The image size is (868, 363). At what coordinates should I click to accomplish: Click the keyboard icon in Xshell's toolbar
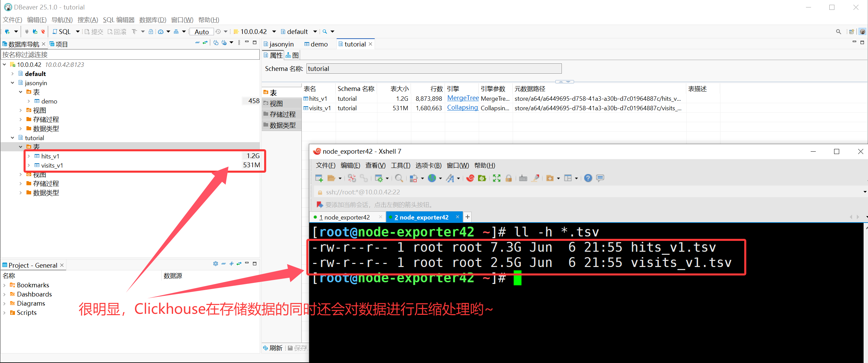point(523,178)
